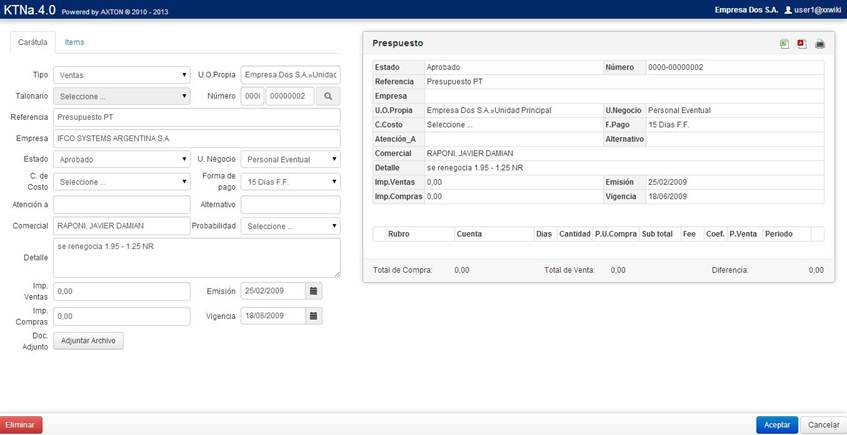Open the Estado dropdown set to Aprobado
847x435 pixels.
click(x=122, y=159)
